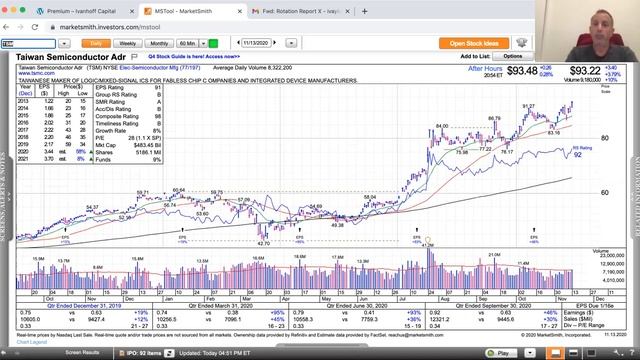Open the Add to List Options button
This screenshot has height=360, width=640.
click(513, 56)
